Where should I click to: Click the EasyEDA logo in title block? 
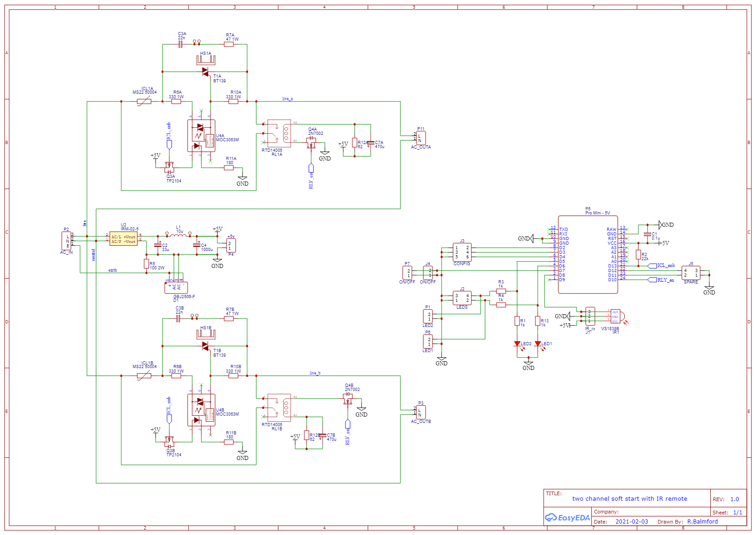tap(567, 518)
